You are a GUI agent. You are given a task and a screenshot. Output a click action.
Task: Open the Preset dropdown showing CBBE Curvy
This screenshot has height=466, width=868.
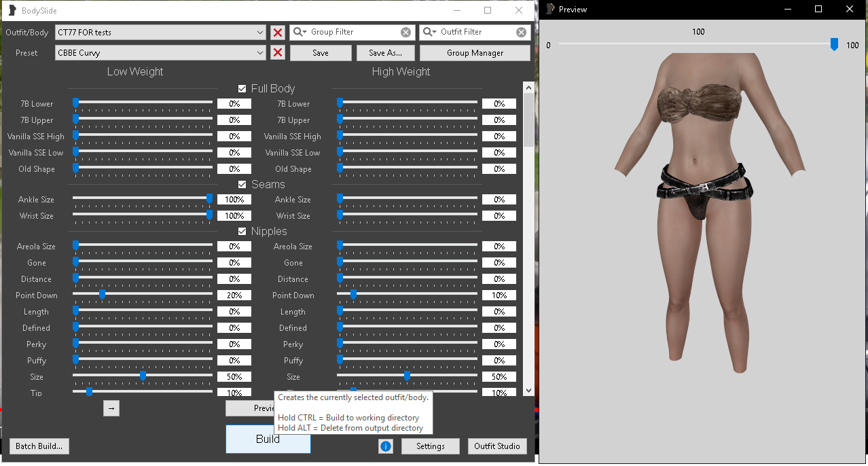pyautogui.click(x=261, y=53)
